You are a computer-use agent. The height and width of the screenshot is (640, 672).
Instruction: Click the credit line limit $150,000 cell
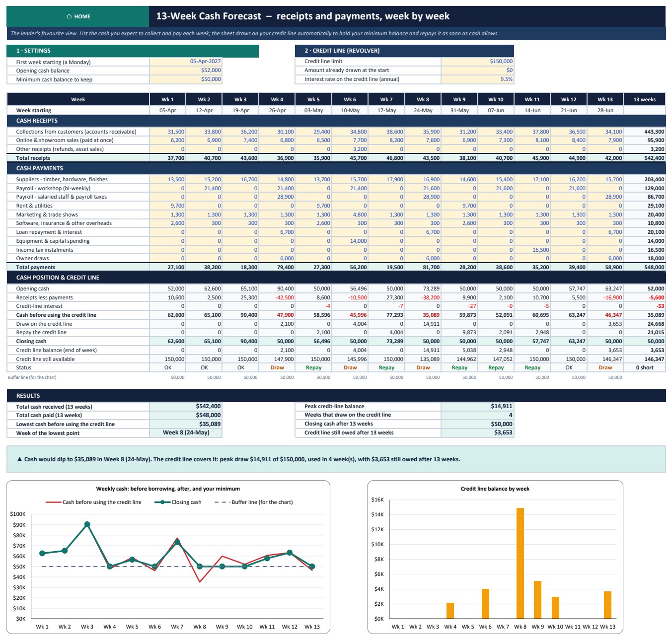coord(477,62)
